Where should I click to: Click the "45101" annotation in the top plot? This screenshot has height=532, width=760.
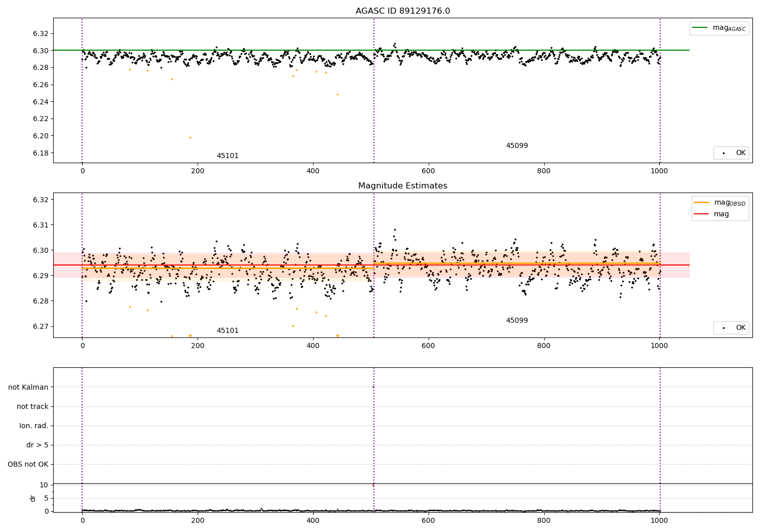[227, 156]
